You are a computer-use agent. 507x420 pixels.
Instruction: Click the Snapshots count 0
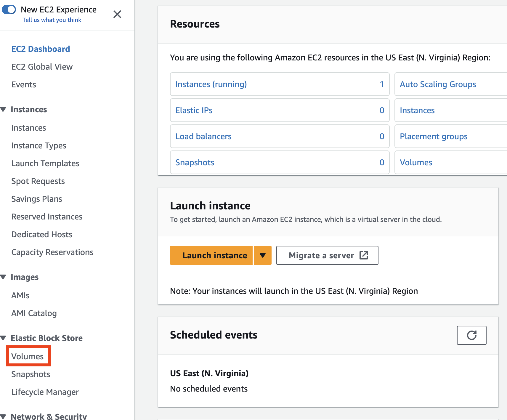point(382,162)
